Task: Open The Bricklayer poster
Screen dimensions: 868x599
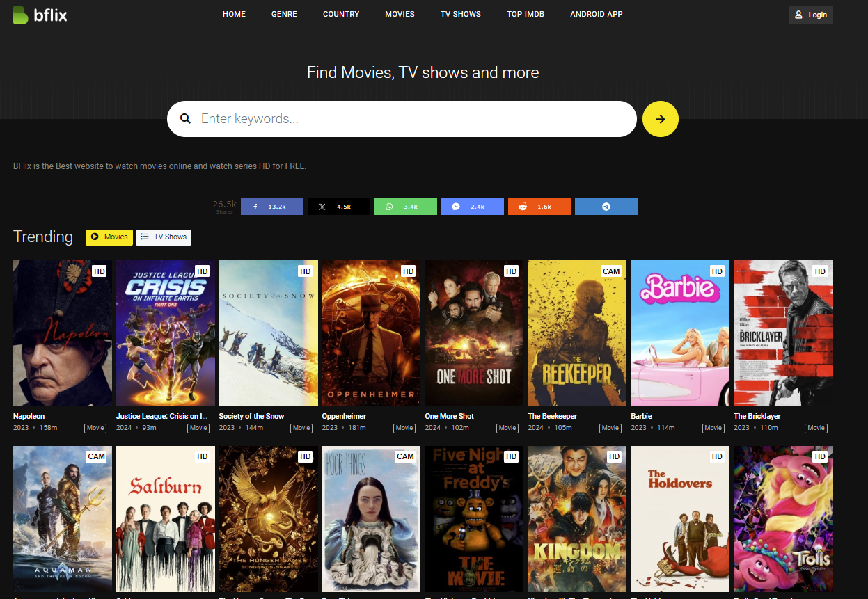Action: tap(783, 333)
